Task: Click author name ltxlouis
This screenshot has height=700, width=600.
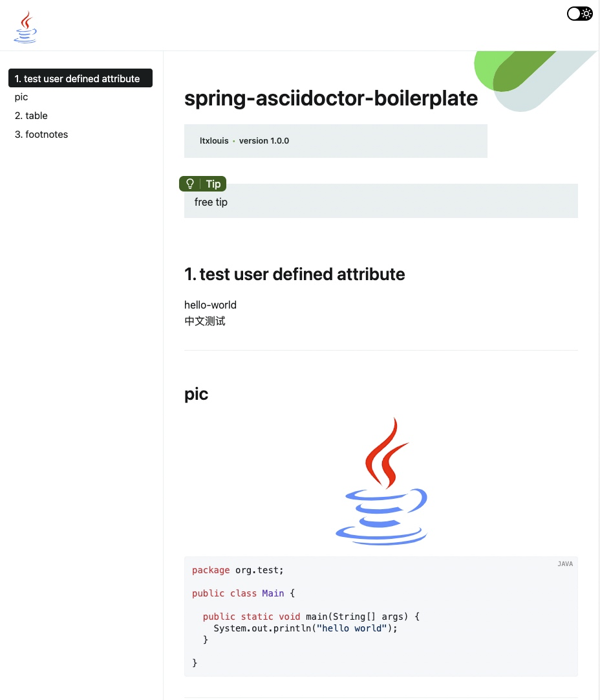Action: coord(214,140)
